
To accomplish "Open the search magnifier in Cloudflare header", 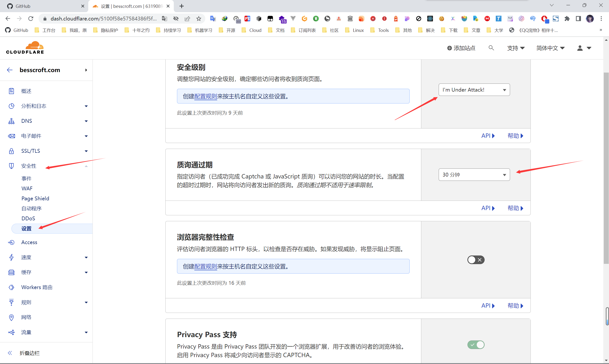I will click(491, 48).
